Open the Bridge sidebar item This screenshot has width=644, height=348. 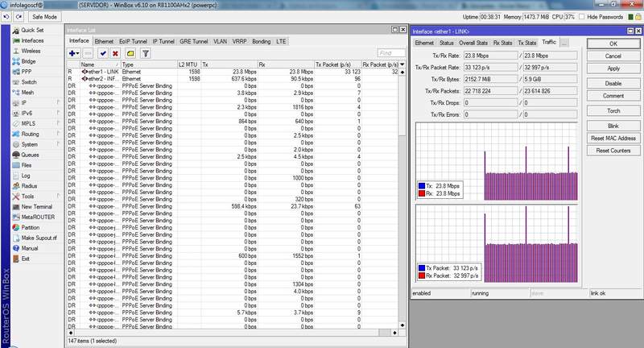(28, 61)
